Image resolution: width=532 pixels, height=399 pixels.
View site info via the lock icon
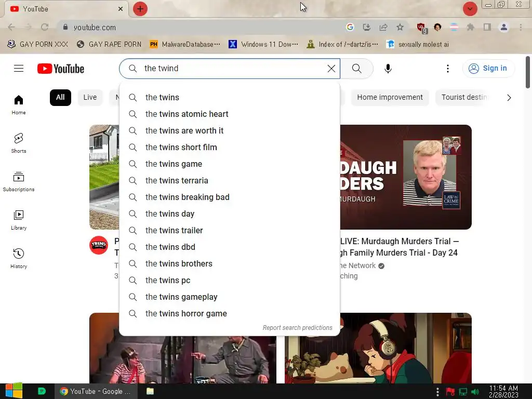click(x=65, y=27)
